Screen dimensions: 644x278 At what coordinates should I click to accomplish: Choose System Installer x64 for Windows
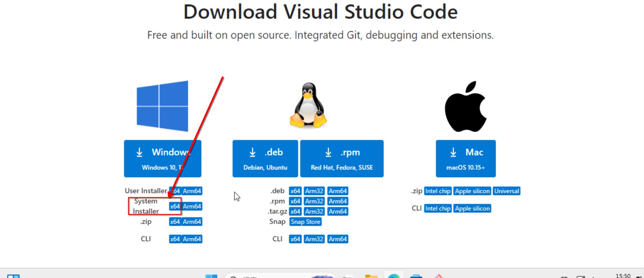click(175, 206)
